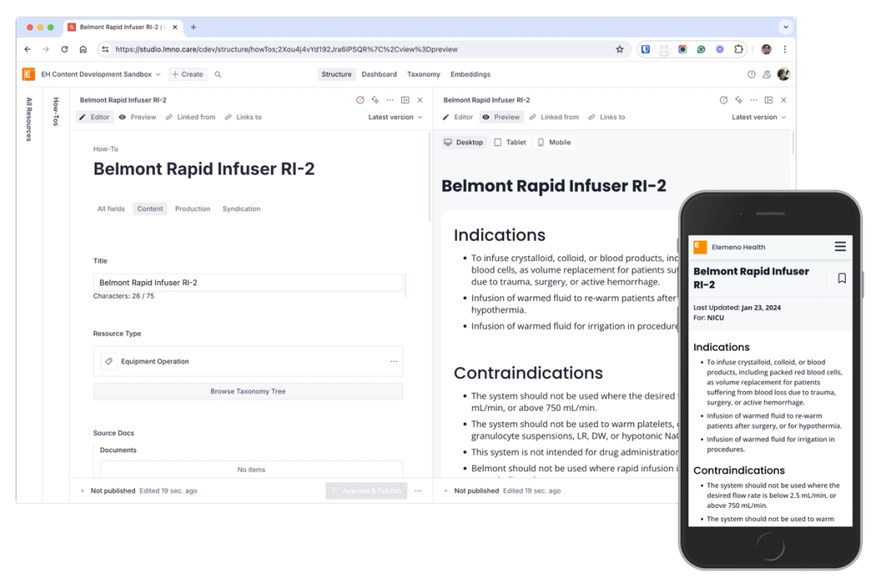Switch to the Structure tool tab
The image size is (881, 588).
coord(336,74)
